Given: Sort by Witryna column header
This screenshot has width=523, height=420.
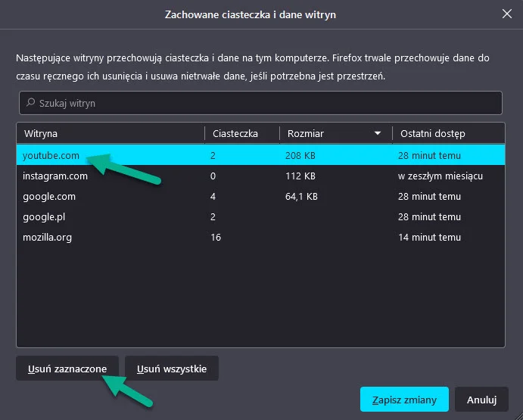Looking at the screenshot, I should pyautogui.click(x=111, y=133).
